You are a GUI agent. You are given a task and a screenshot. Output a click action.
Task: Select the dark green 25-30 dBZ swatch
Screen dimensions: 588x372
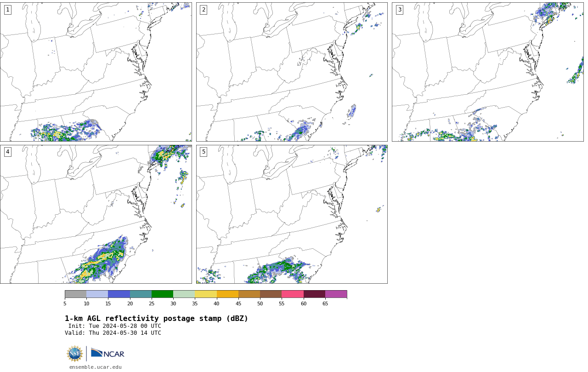[162, 294]
